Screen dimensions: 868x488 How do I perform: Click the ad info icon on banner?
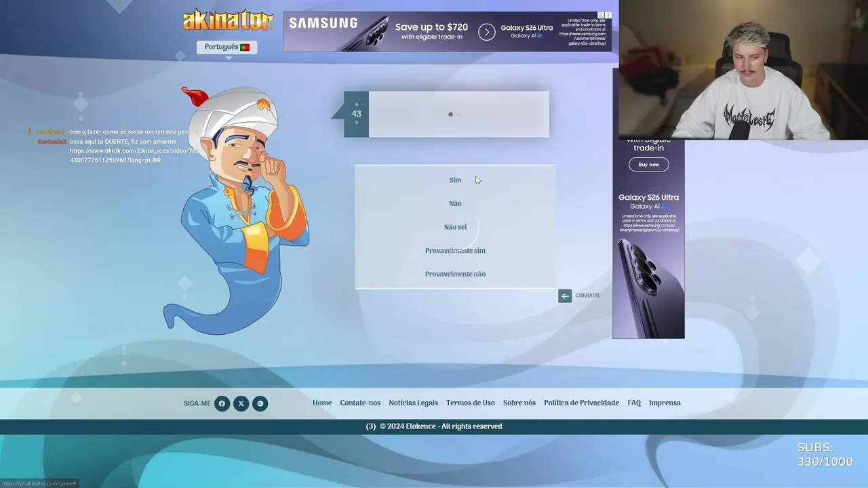(601, 15)
